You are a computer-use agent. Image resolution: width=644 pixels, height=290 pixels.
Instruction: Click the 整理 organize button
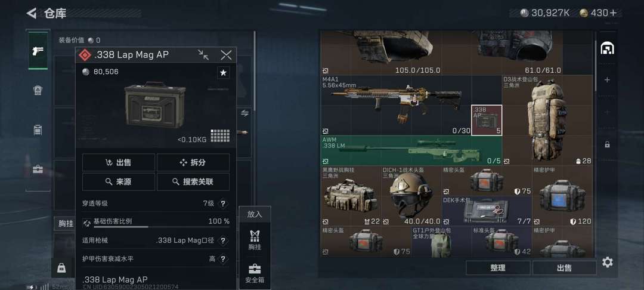pos(498,268)
